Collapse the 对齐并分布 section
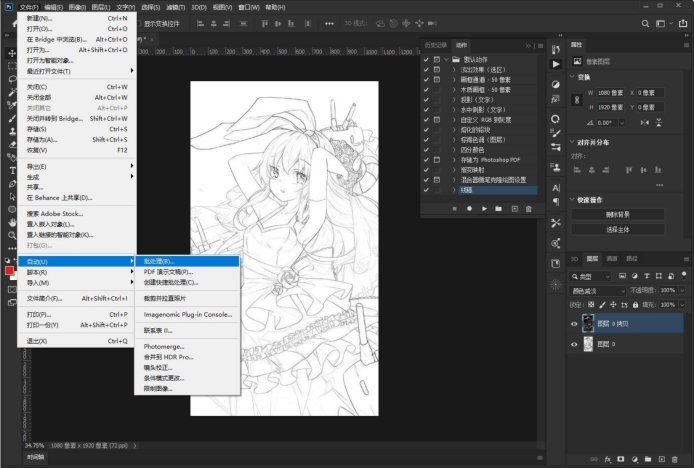 click(572, 142)
